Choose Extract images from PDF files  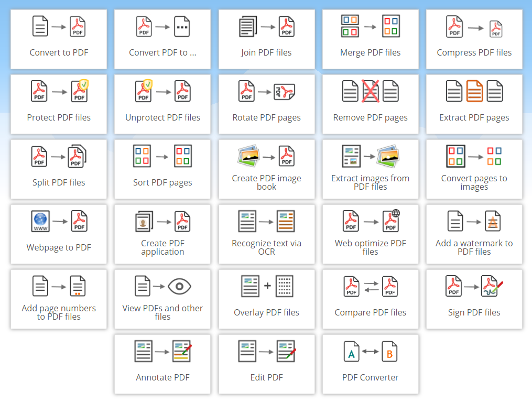371,169
